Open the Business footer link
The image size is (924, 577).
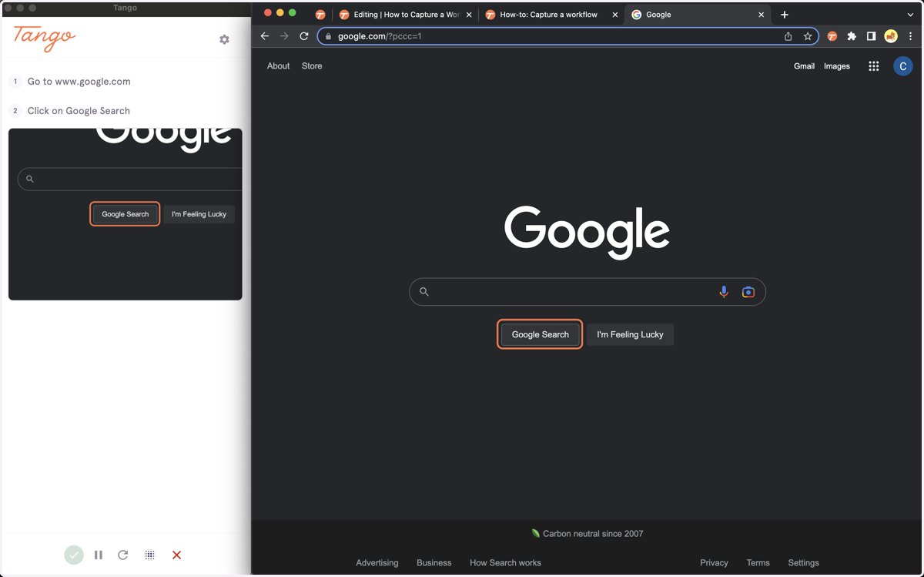[x=434, y=563]
